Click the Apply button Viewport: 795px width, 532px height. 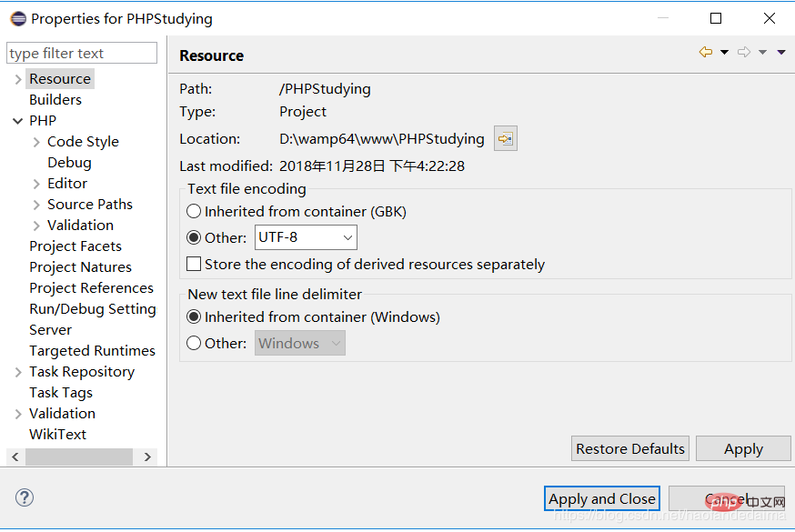point(743,448)
